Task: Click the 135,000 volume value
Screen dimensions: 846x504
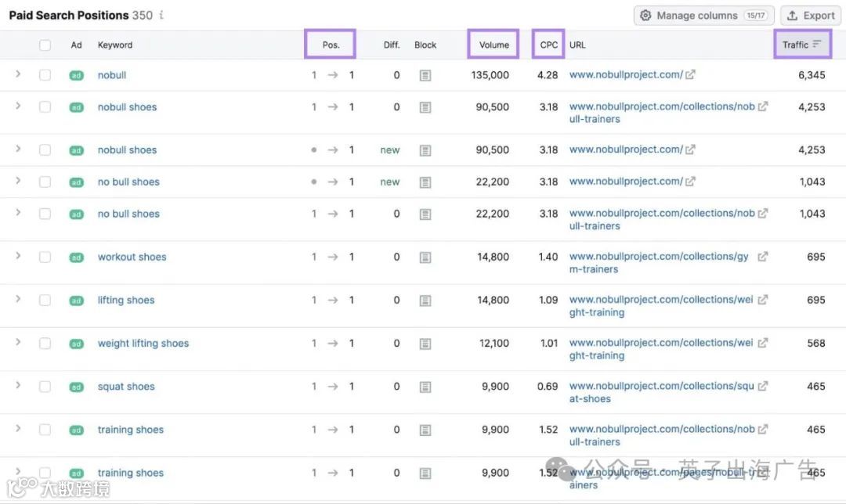Action: (490, 75)
